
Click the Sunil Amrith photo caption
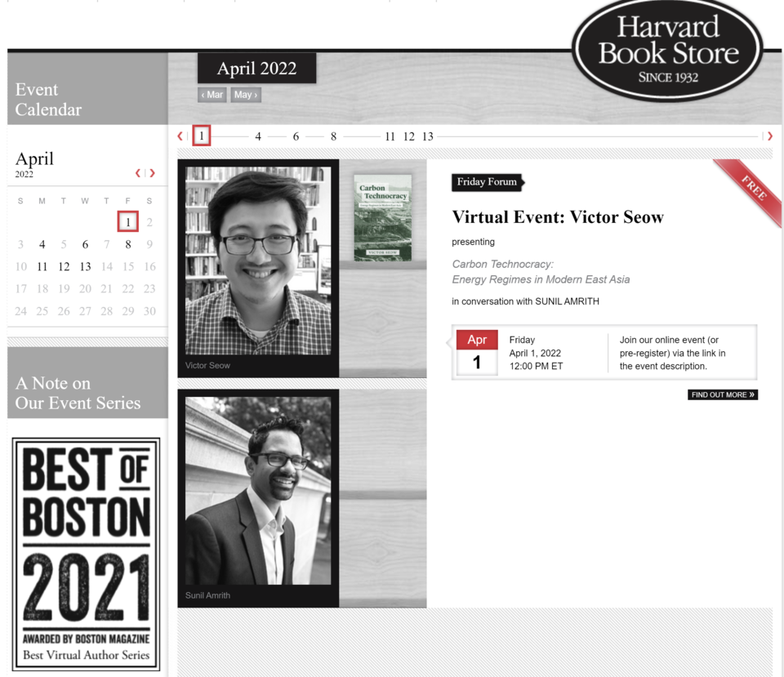coord(207,595)
